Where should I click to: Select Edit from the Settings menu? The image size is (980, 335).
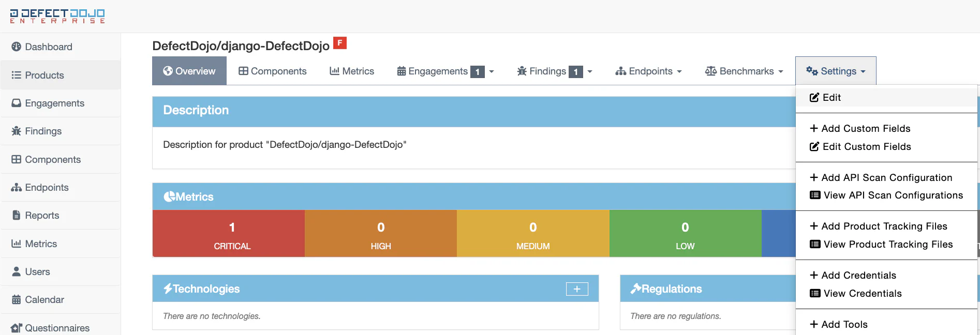831,98
